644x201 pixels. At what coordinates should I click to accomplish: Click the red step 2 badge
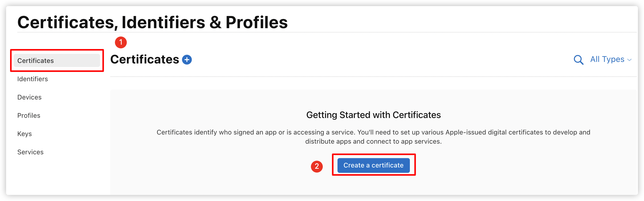point(317,166)
